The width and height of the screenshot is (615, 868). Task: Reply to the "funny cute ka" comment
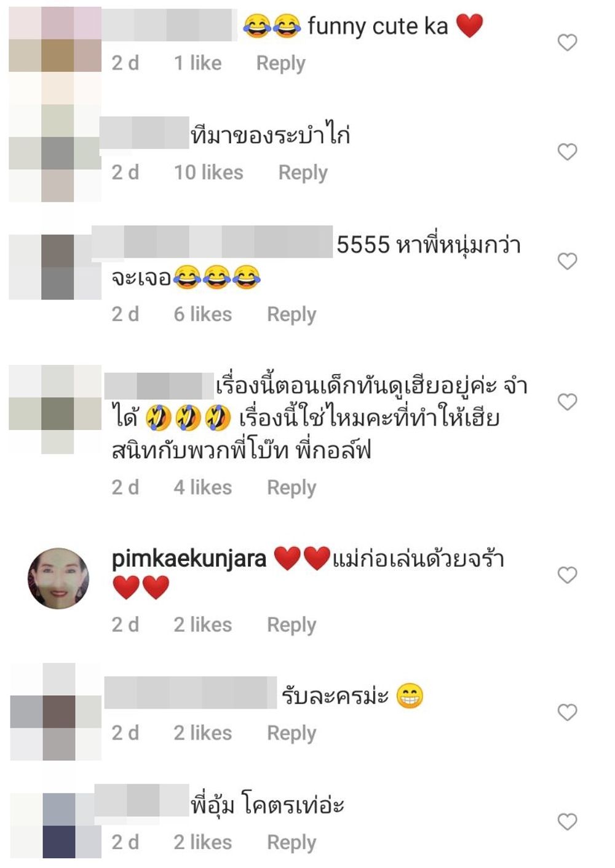(280, 63)
